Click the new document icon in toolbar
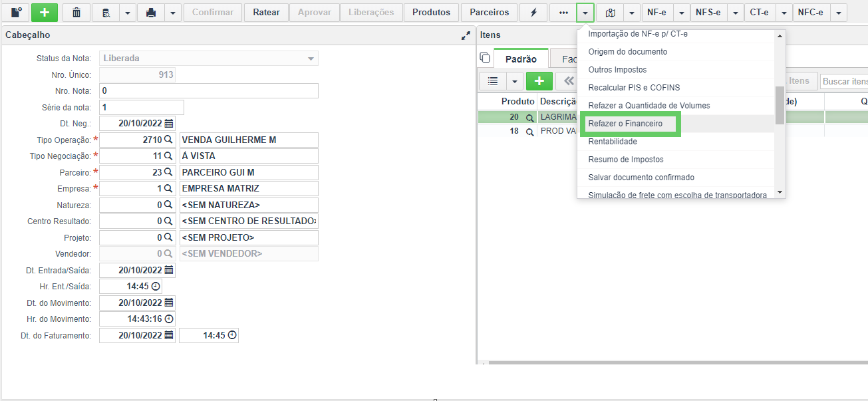The height and width of the screenshot is (401, 868). [x=17, y=13]
